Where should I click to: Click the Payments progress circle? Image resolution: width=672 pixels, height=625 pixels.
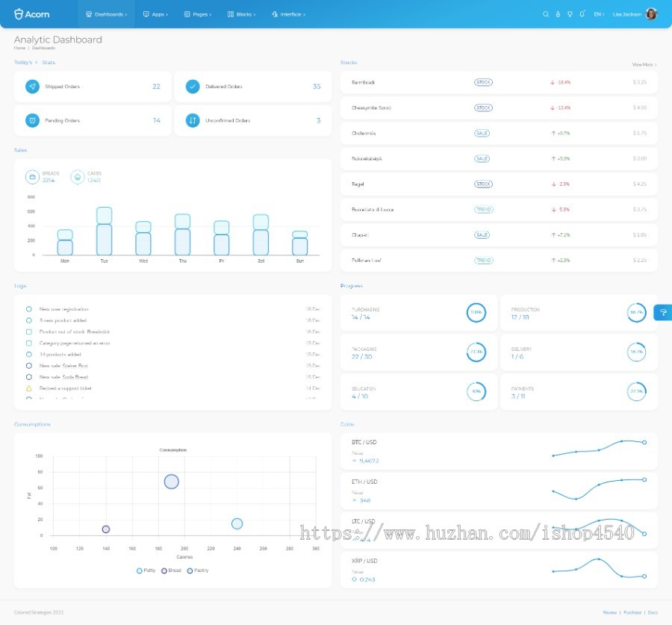coord(636,391)
